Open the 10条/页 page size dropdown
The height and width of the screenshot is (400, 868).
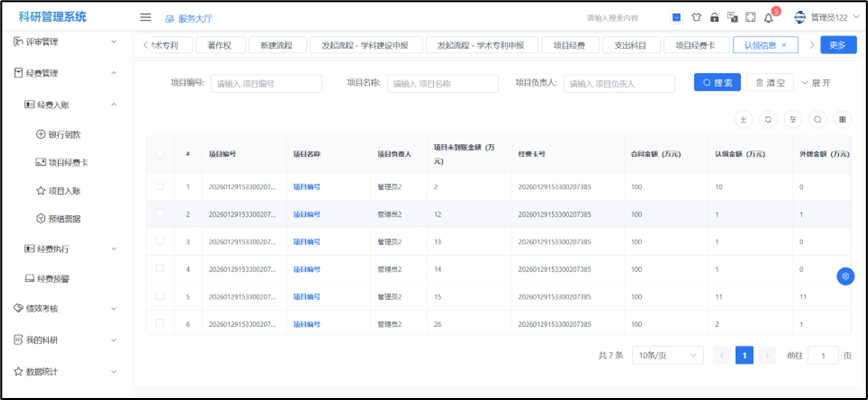click(x=664, y=355)
